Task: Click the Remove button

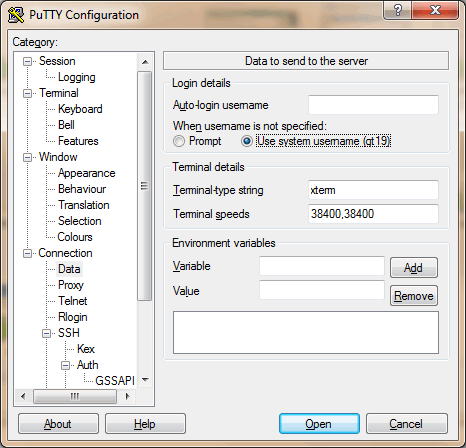Action: 414,296
